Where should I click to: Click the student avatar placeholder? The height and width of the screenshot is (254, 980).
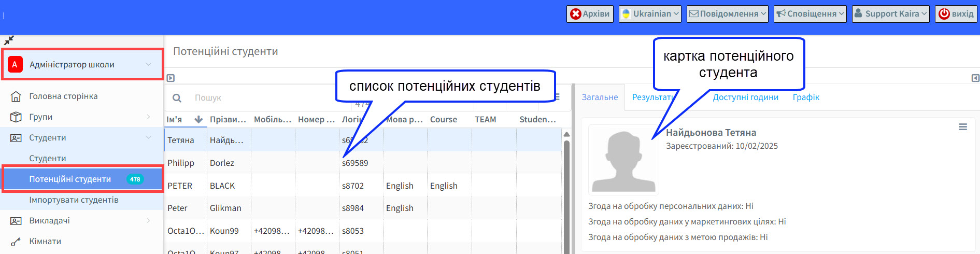623,160
